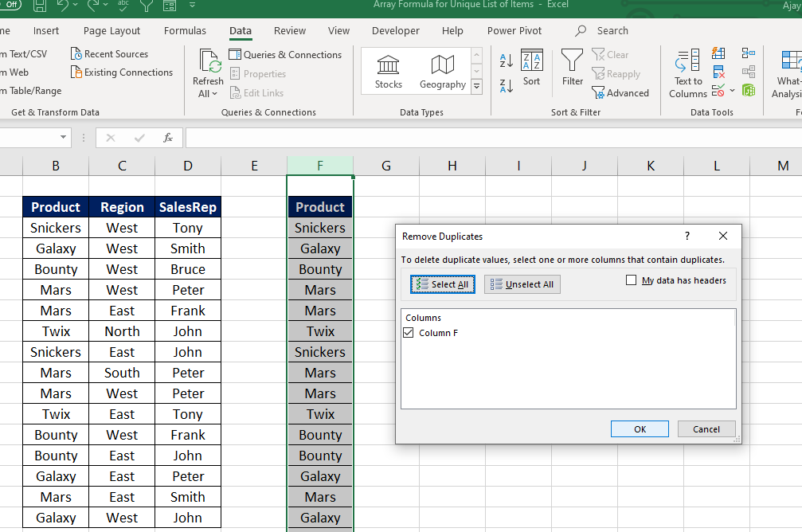Open the Review tab
The height and width of the screenshot is (532, 802).
(x=289, y=31)
